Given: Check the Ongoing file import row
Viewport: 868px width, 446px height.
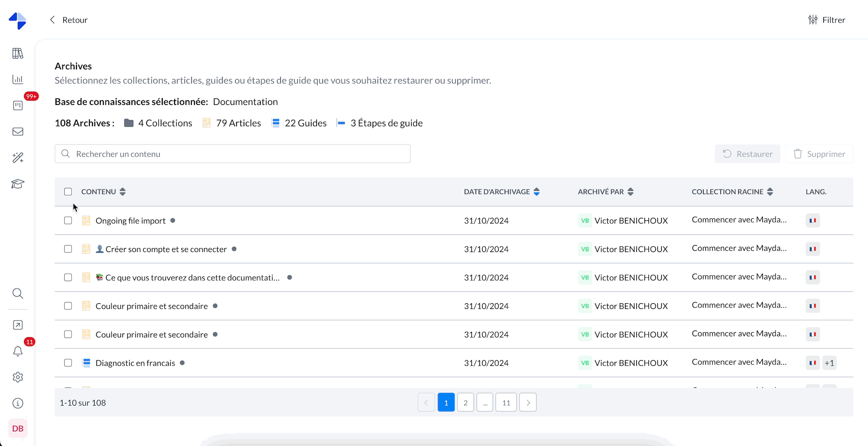Looking at the screenshot, I should [68, 220].
